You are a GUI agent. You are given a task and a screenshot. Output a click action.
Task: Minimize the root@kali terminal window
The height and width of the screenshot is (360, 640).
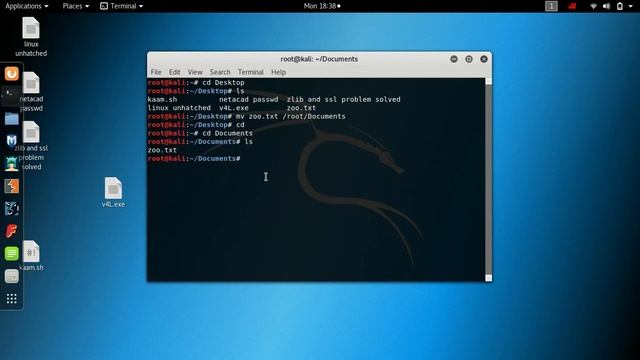pyautogui.click(x=454, y=59)
